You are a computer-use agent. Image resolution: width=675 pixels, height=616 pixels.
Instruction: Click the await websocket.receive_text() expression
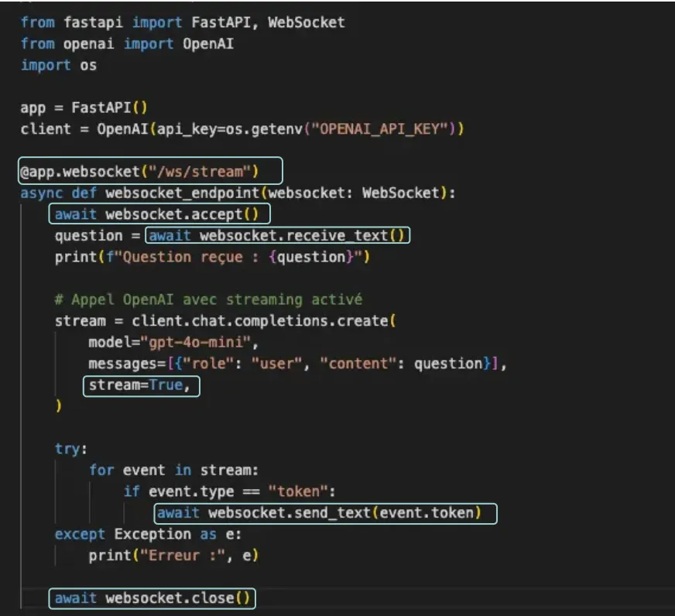(277, 235)
